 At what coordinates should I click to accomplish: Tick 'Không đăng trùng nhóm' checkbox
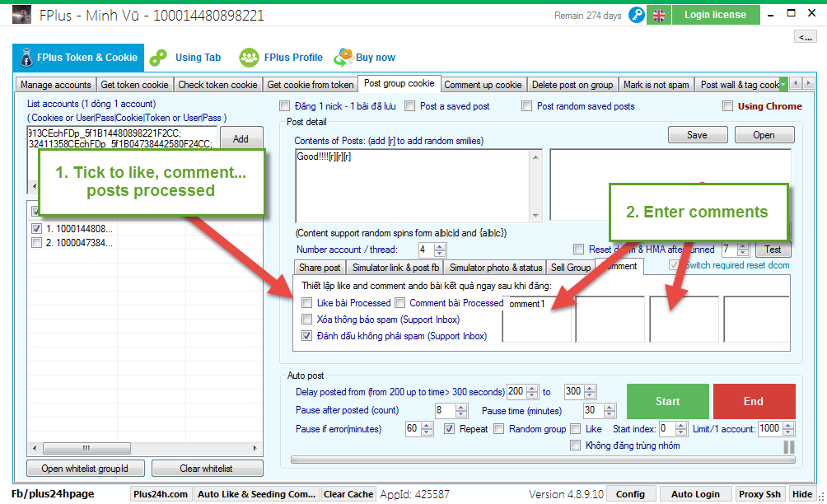[576, 446]
